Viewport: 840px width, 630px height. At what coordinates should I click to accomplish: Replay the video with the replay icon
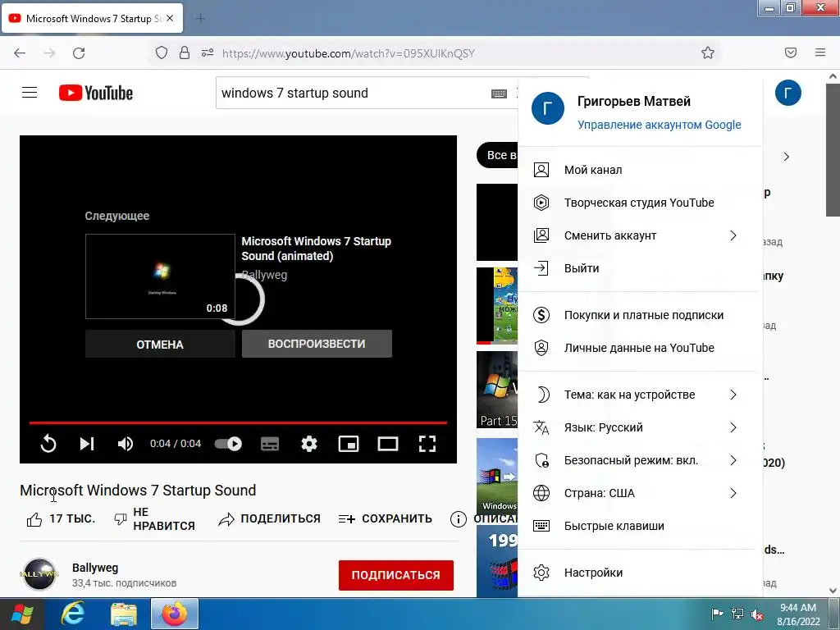pos(48,444)
